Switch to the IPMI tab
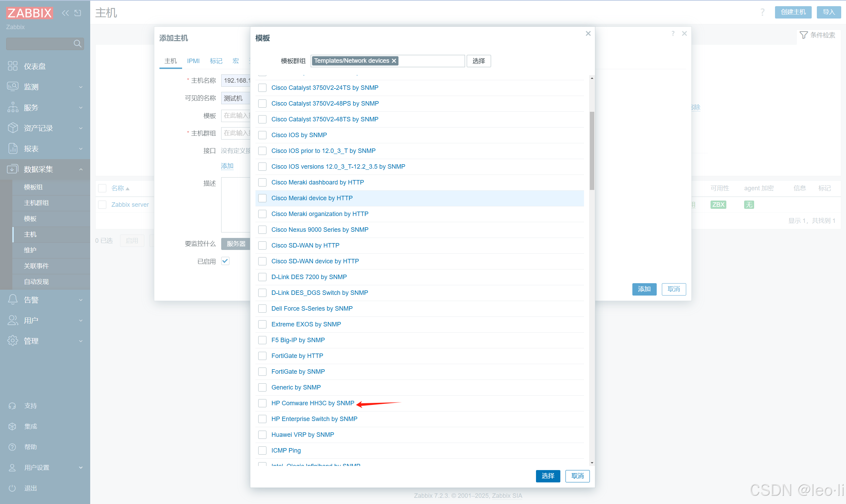846x504 pixels. [x=193, y=61]
